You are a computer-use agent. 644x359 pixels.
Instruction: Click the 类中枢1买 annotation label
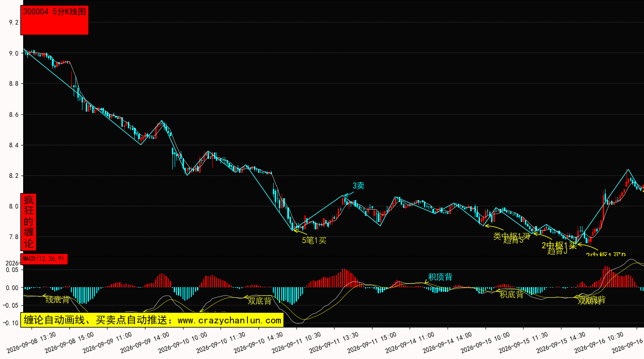pyautogui.click(x=511, y=236)
